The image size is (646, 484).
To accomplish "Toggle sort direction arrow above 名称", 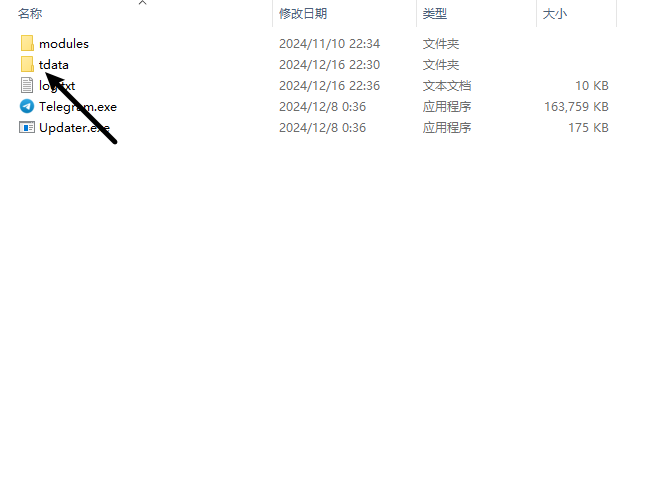I will tap(143, 3).
